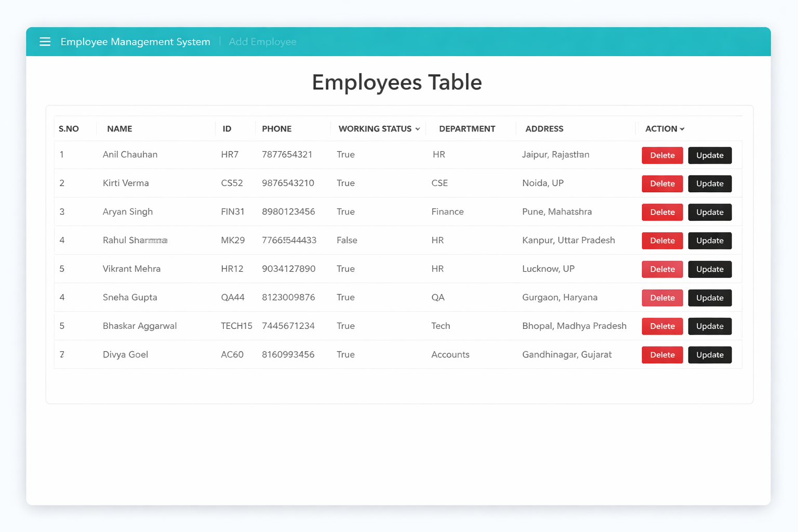Viewport: 798px width, 532px height.
Task: Delete employee Divya Goel
Action: (x=662, y=355)
